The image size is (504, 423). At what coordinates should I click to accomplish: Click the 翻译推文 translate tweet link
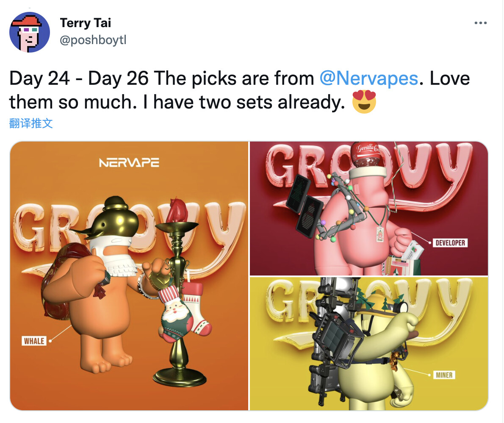pos(31,123)
